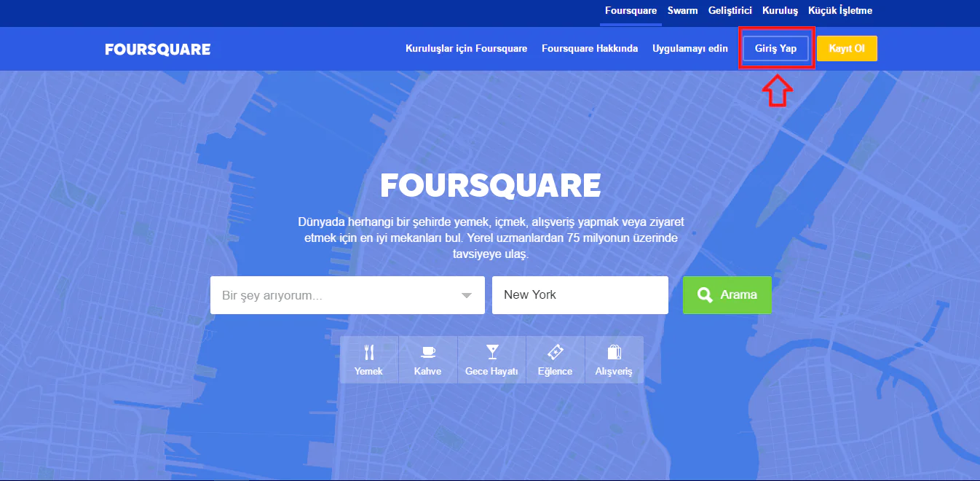Click the yellow Kayıt Ol button

point(847,49)
